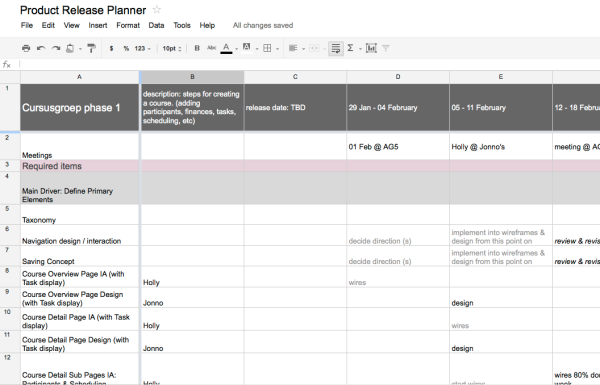Select column B header
The image size is (600, 385).
point(192,77)
